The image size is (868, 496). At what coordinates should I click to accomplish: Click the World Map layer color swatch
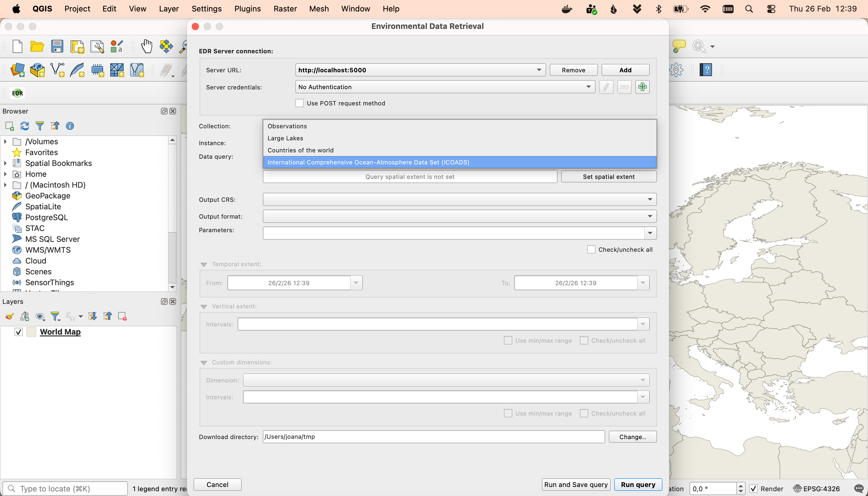coord(31,332)
